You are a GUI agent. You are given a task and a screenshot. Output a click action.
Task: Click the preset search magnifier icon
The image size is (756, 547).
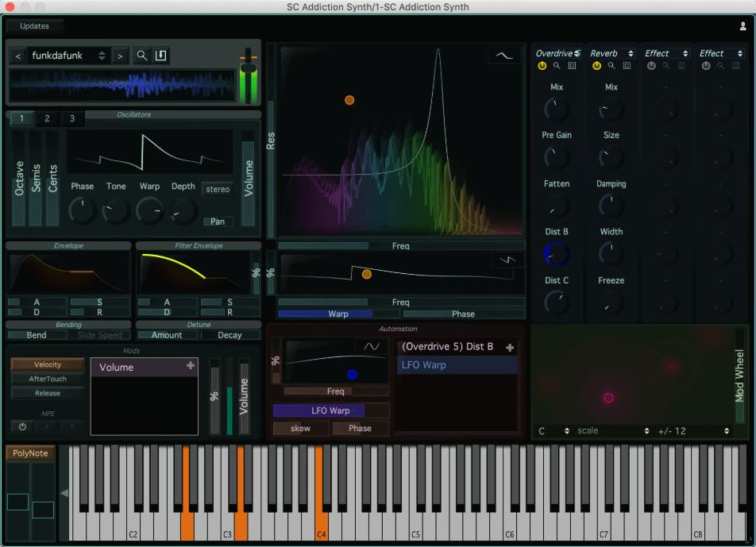[x=140, y=56]
